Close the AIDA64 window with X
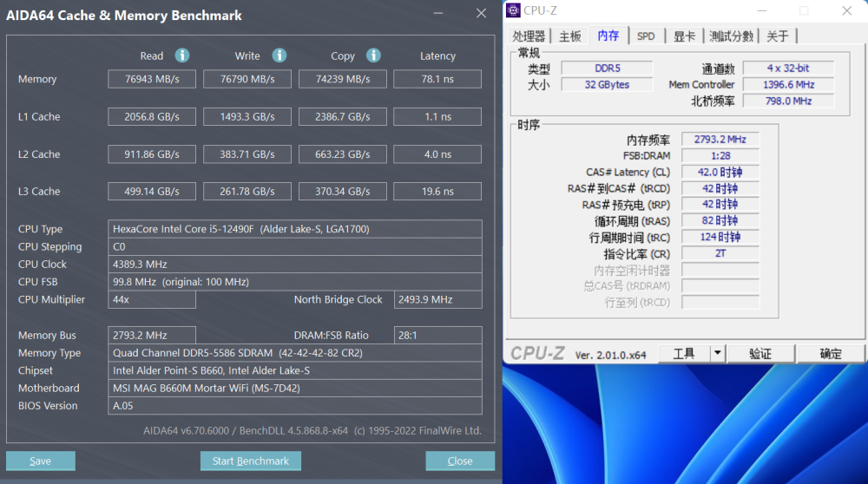Screen dimensions: 868x484 coord(481,13)
